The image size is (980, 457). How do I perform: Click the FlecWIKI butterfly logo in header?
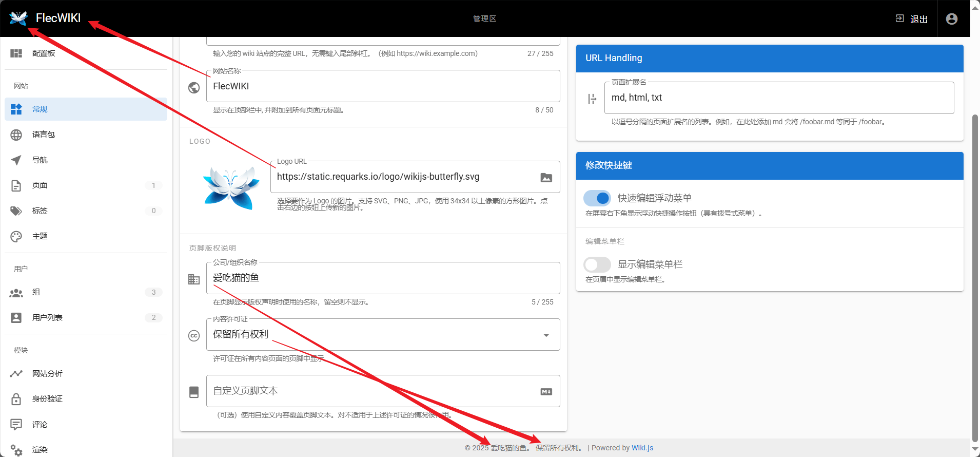tap(18, 18)
